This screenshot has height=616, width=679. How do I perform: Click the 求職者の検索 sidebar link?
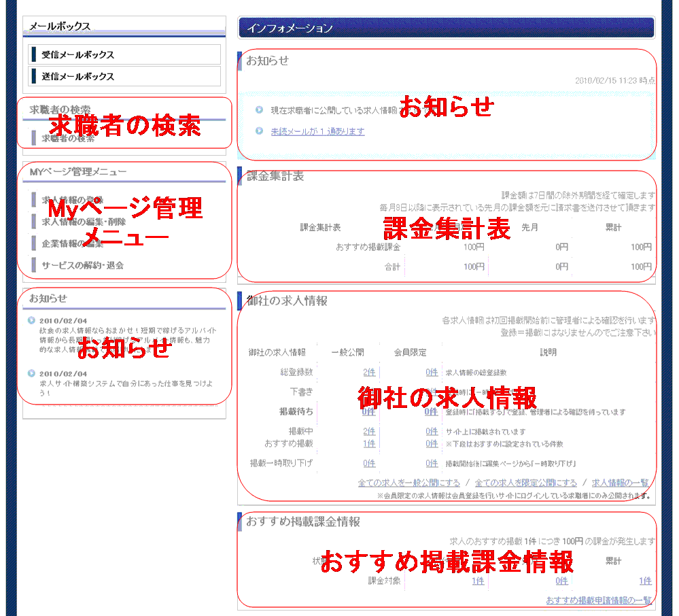click(x=68, y=138)
